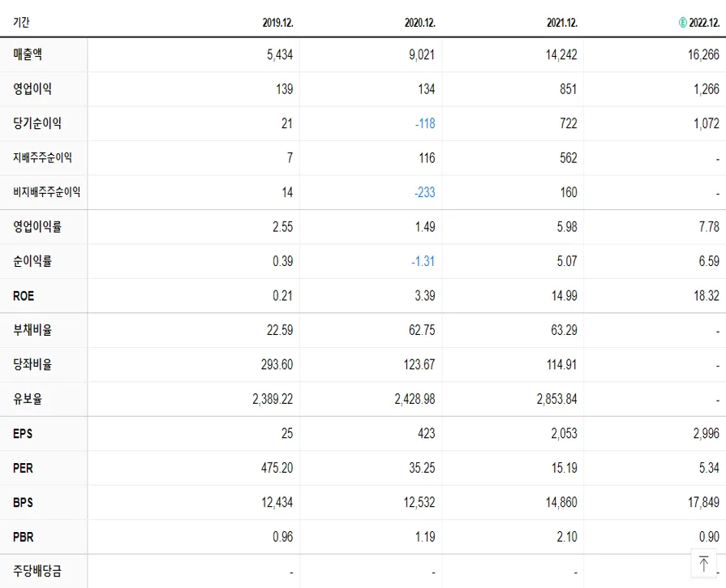
Task: Click the 17,849 BPS value
Action: point(703,502)
